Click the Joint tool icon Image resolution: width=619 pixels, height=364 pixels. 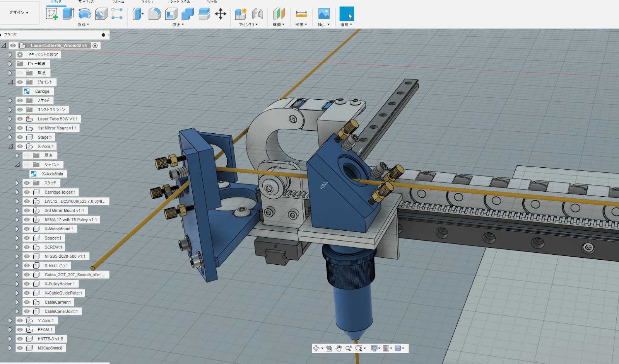pyautogui.click(x=257, y=14)
